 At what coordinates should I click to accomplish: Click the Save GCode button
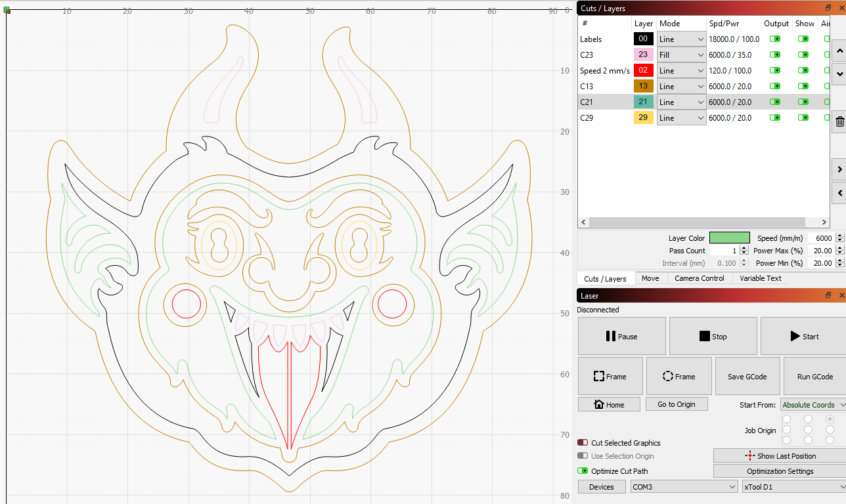[747, 376]
